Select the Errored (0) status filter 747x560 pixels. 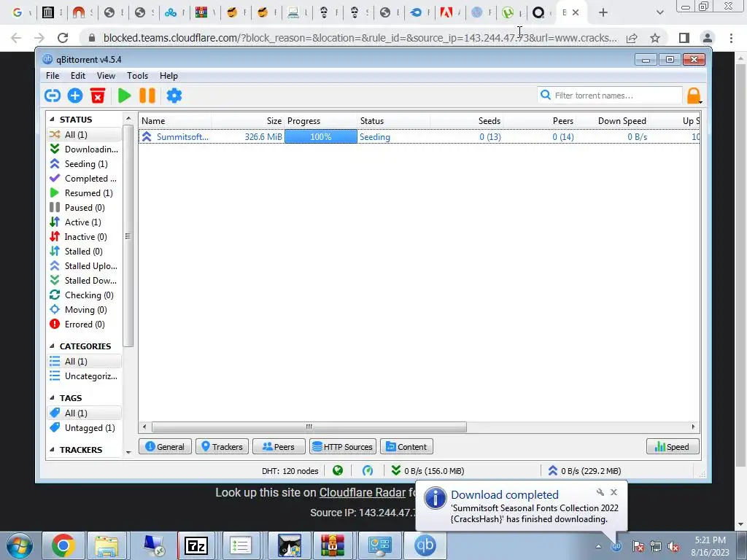tap(85, 324)
